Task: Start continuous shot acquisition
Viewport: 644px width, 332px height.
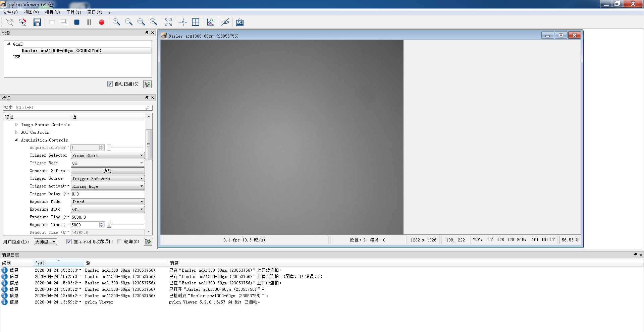Action: coord(64,22)
